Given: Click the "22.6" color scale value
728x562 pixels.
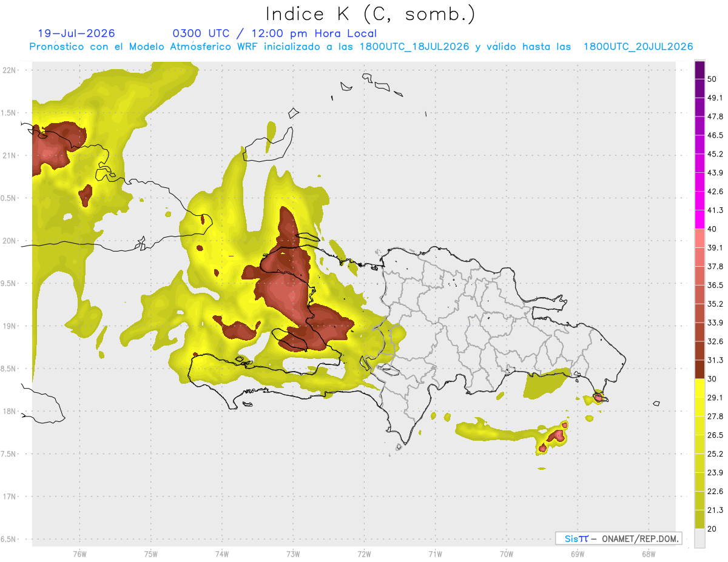Looking at the screenshot, I should tap(715, 491).
